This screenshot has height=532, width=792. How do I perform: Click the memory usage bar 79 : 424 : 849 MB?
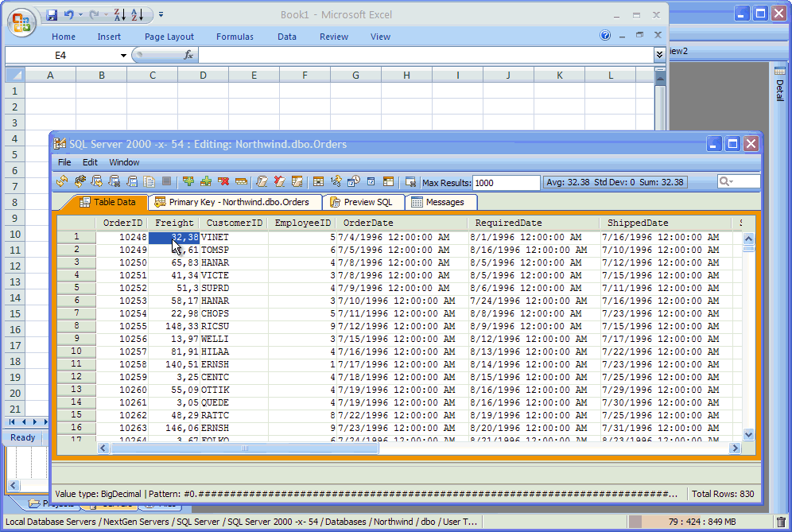click(701, 522)
